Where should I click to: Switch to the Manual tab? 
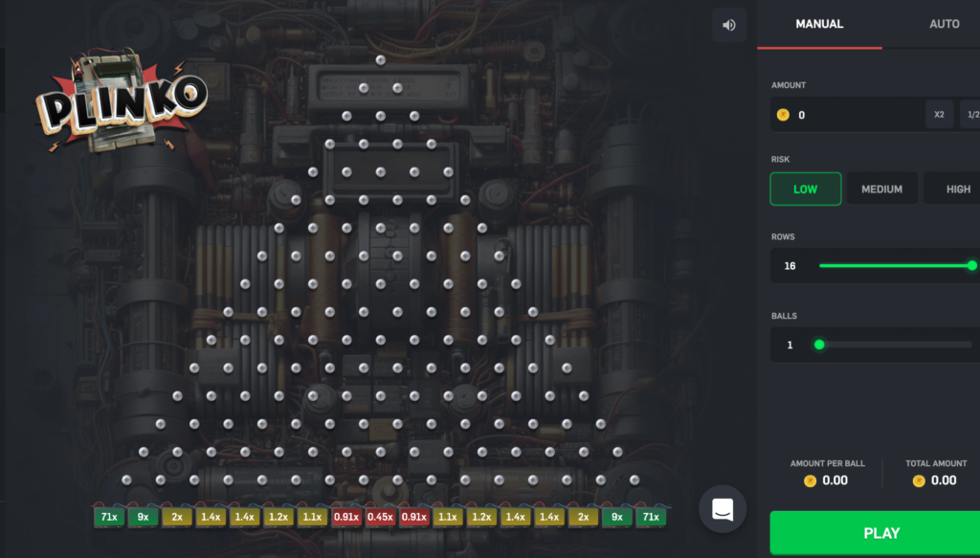(x=819, y=24)
